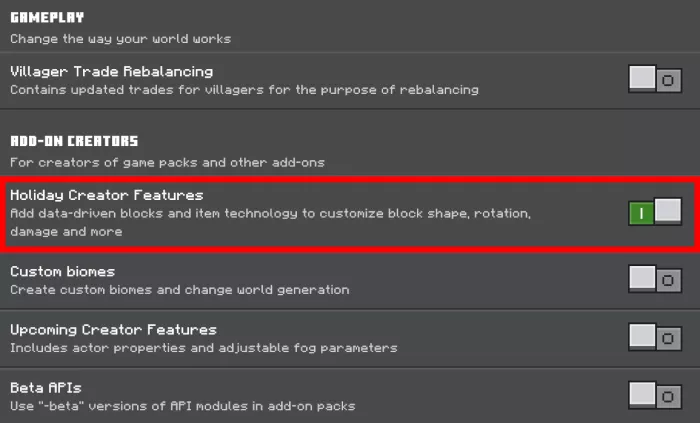Viewport: 700px width, 423px height.
Task: Enable the Upcoming Creator Features toggle
Action: 655,337
